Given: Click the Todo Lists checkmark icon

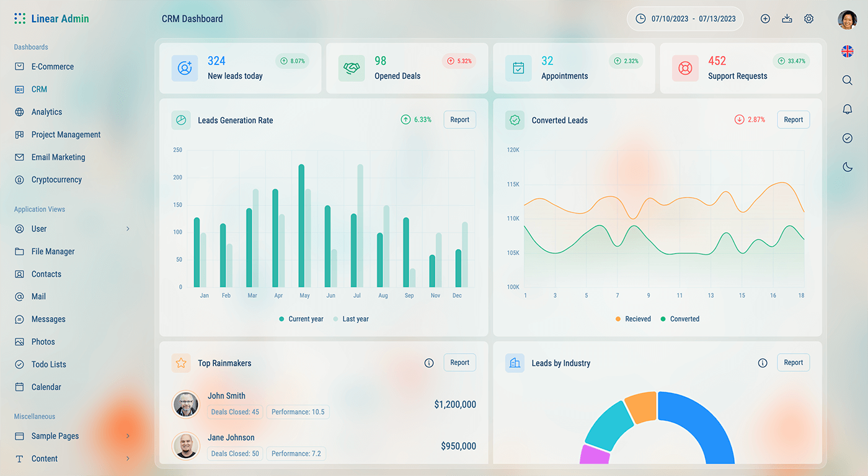Looking at the screenshot, I should tap(19, 364).
